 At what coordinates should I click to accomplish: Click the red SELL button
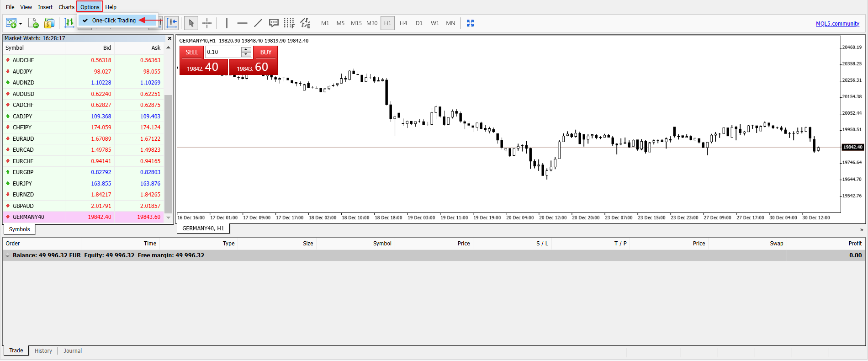[x=192, y=52]
